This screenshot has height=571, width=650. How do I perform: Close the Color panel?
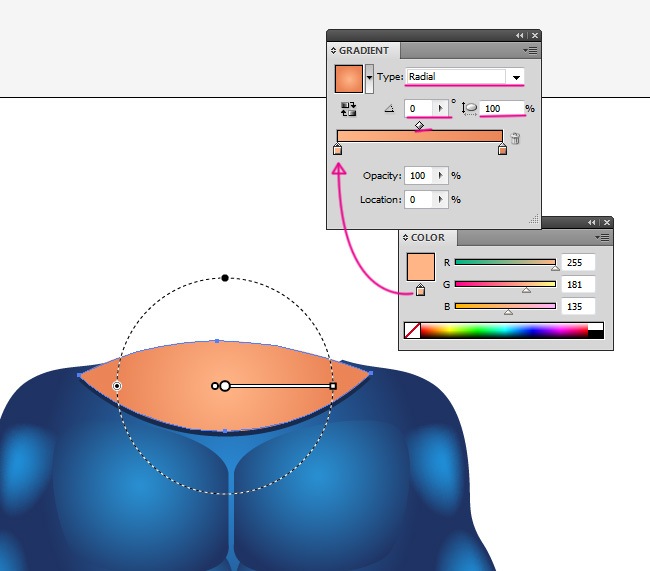(x=607, y=223)
